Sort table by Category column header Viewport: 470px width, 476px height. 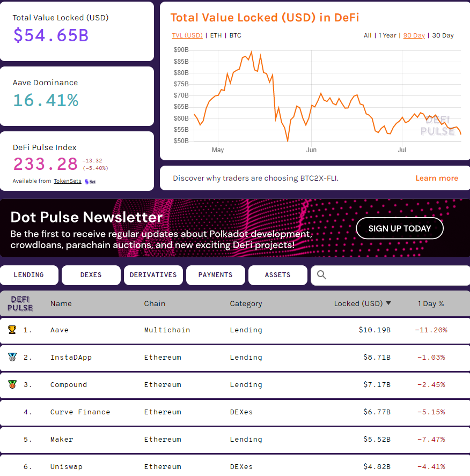246,303
